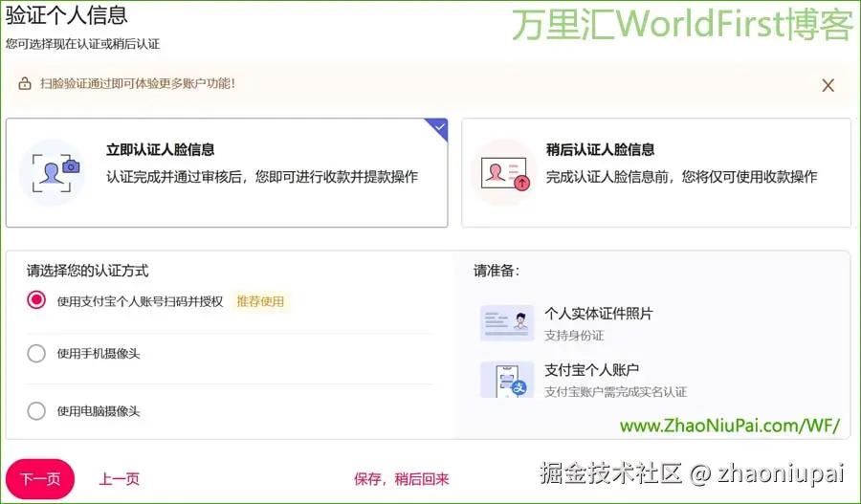Click the 支付宝个人账户 phone icon
This screenshot has height=504, width=861.
507,380
